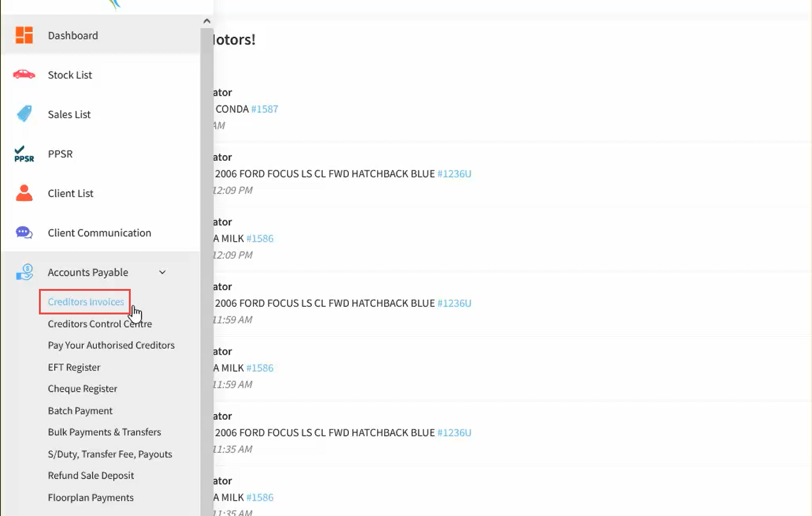Click the sidebar scroll-up arrow
Image resolution: width=812 pixels, height=516 pixels.
point(207,22)
